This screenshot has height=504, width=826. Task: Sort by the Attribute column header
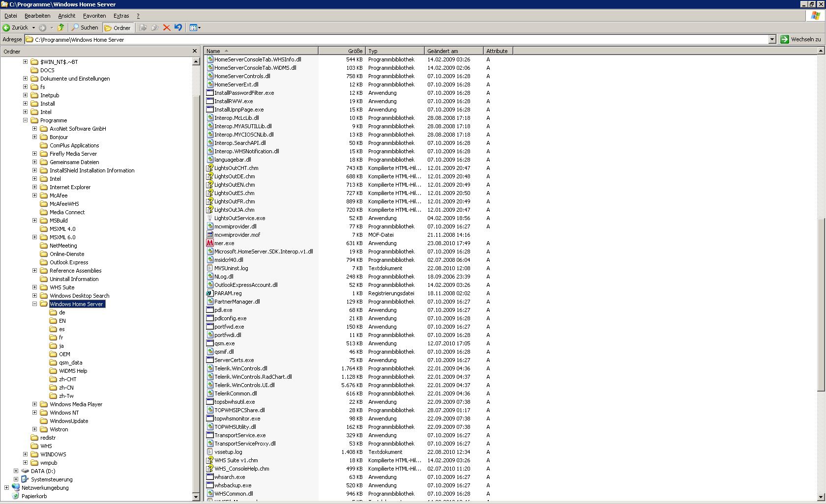[499, 51]
